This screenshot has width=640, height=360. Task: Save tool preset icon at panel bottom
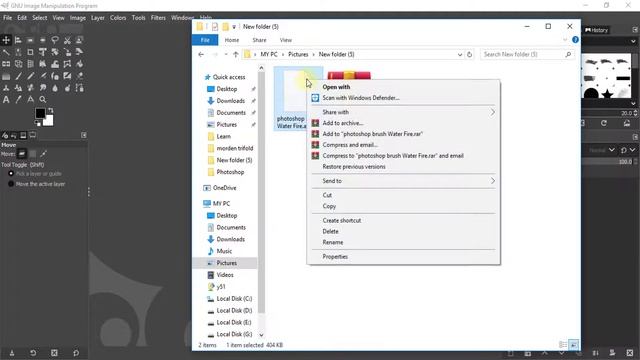tap(11, 353)
